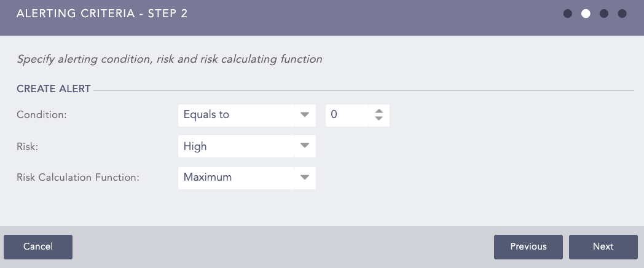Click into the condition value field
This screenshot has height=268, width=644.
[347, 115]
